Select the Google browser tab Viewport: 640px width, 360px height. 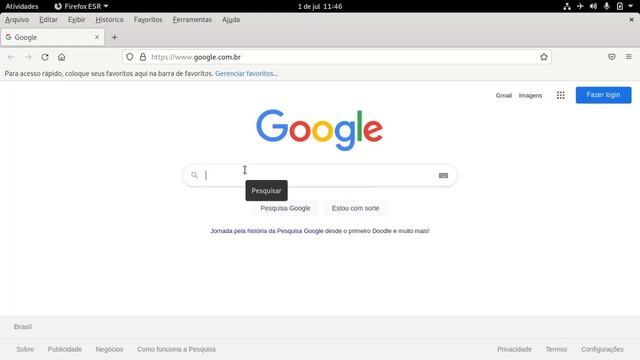pos(52,37)
